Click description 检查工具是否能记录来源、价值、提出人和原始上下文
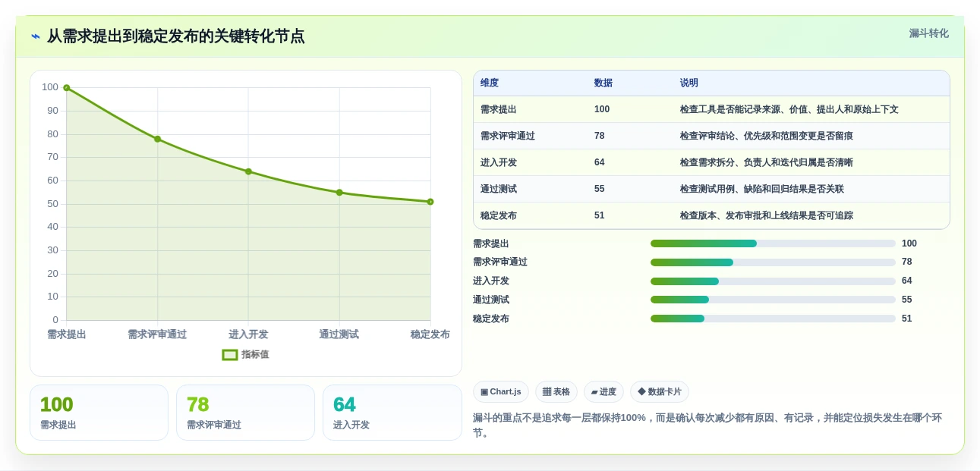Screen dimensions: 980x471 point(789,109)
